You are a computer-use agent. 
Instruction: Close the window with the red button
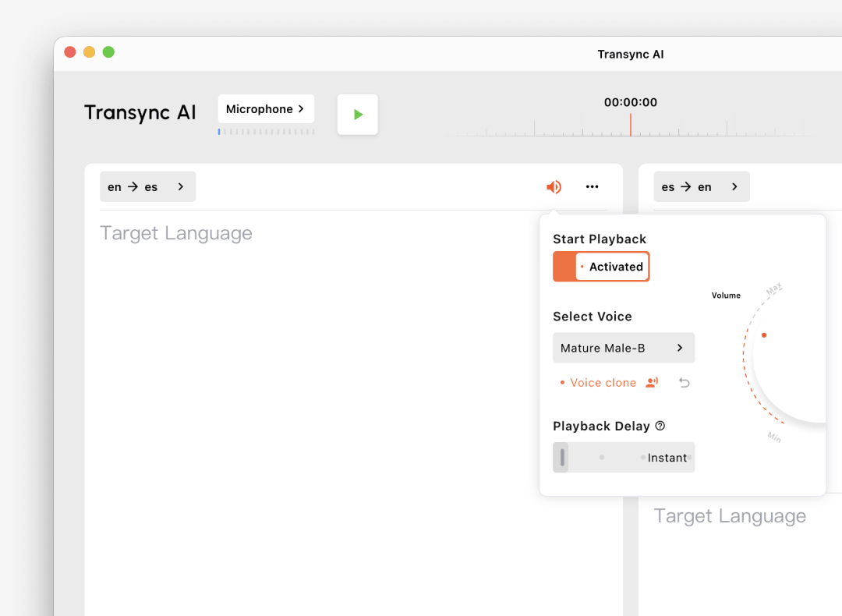70,52
